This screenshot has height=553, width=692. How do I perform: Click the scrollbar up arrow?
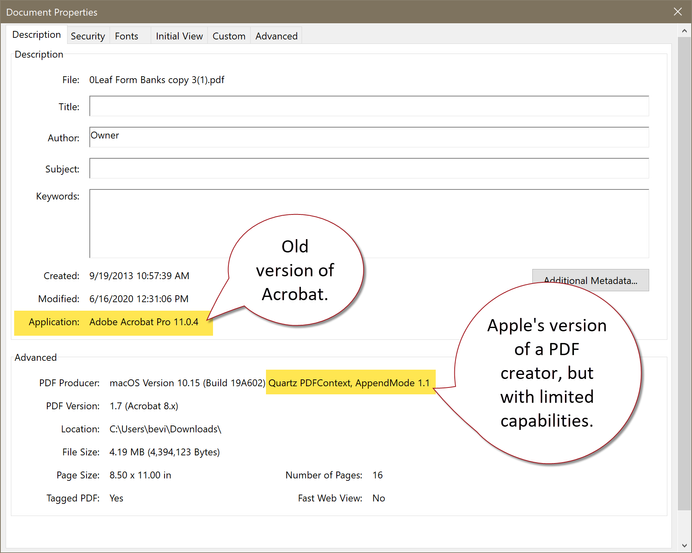coord(684,31)
